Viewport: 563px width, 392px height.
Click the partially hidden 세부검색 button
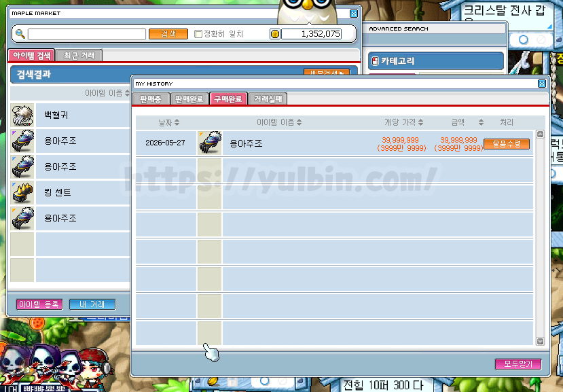click(x=327, y=72)
